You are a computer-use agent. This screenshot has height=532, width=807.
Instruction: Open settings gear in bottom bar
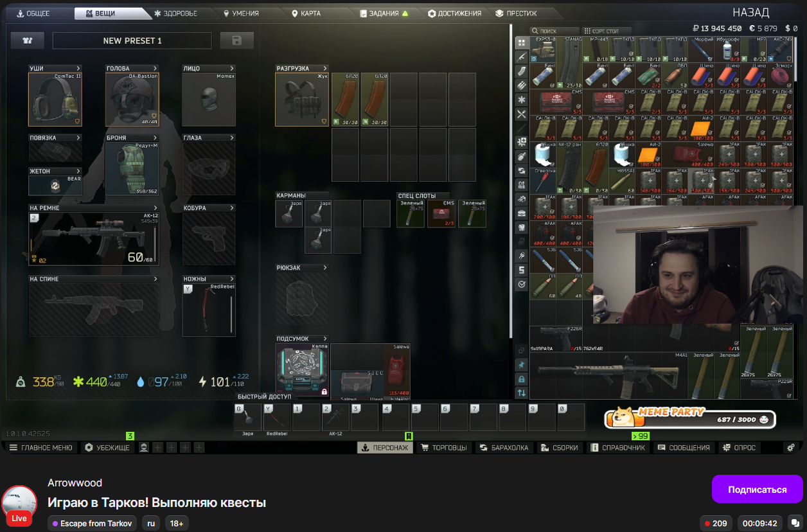[x=791, y=448]
